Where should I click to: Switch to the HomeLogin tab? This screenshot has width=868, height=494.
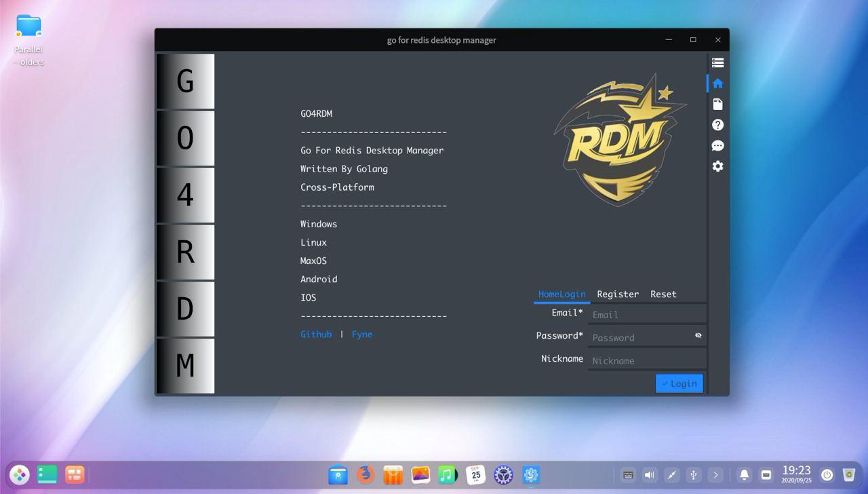pos(561,294)
